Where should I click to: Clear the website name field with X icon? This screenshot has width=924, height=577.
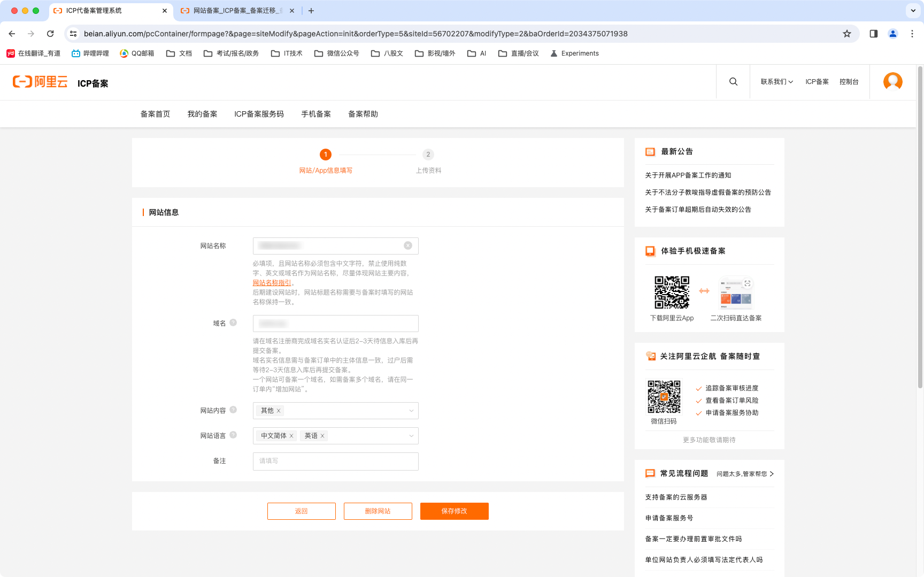coord(408,245)
